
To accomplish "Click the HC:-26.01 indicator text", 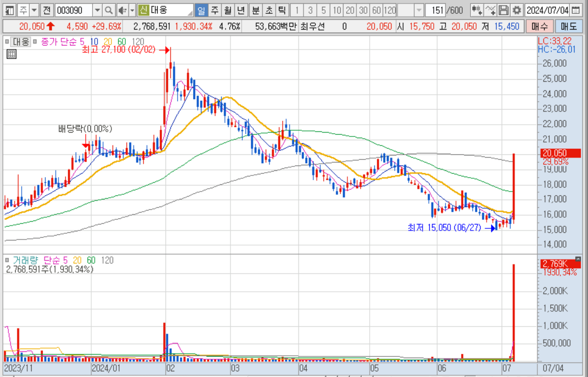I will (x=557, y=50).
